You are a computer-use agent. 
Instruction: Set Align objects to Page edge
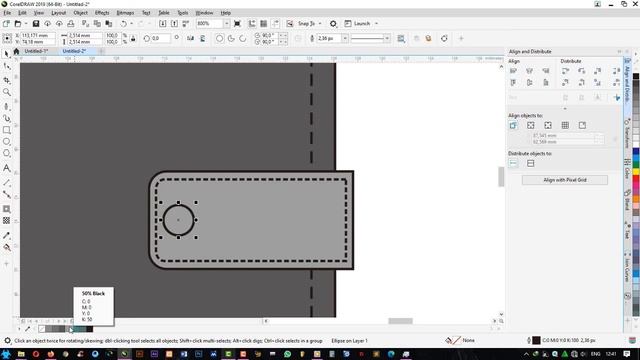531,125
